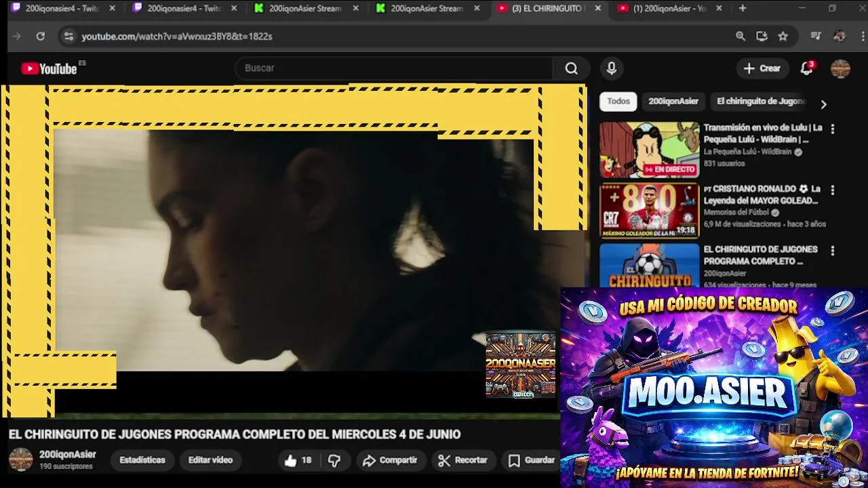Click the magnifying glass search button
This screenshot has width=868, height=488.
click(x=571, y=68)
